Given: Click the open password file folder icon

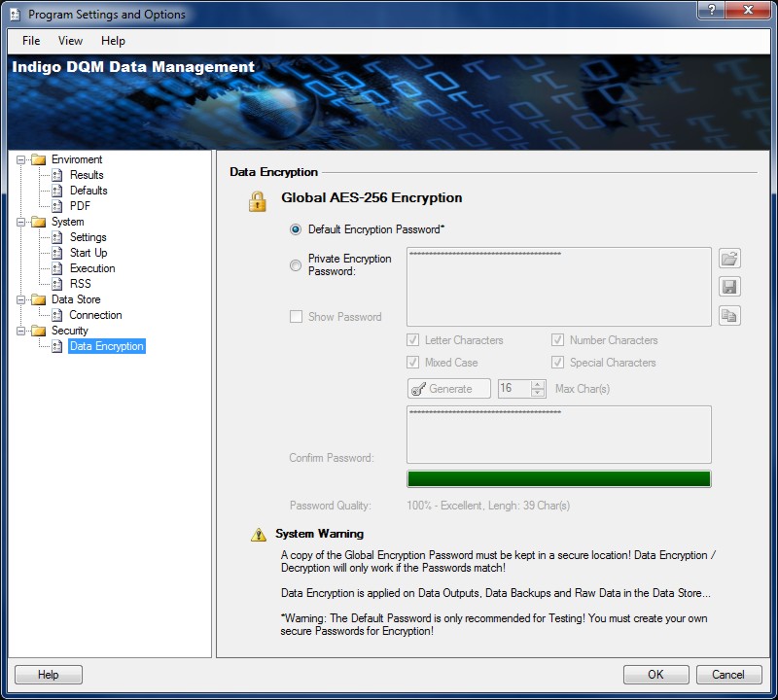Looking at the screenshot, I should [729, 258].
